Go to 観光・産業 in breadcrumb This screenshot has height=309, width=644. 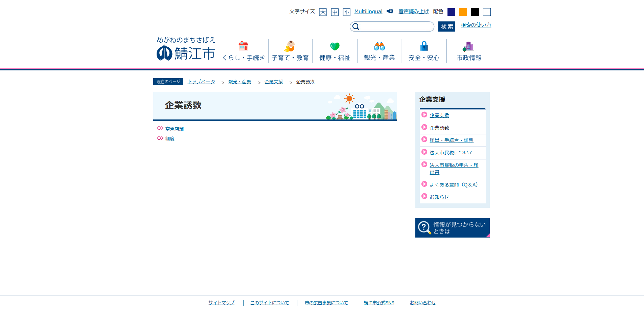pyautogui.click(x=240, y=82)
